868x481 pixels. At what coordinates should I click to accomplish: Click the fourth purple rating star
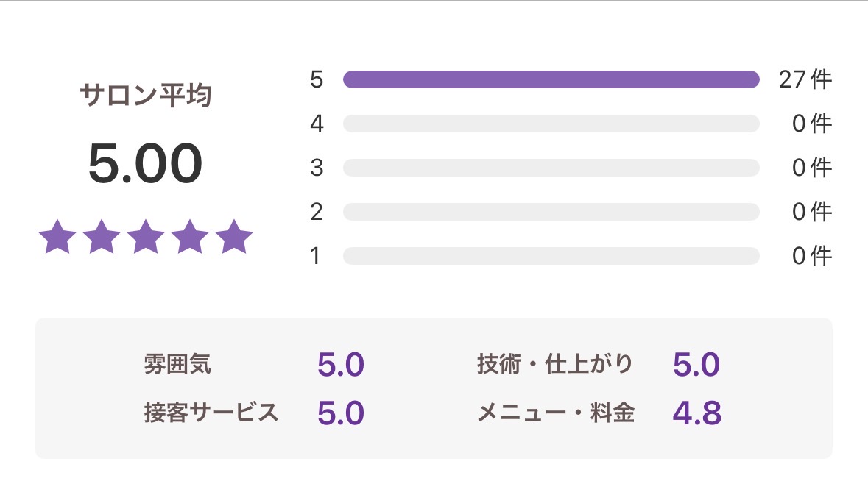click(x=190, y=238)
